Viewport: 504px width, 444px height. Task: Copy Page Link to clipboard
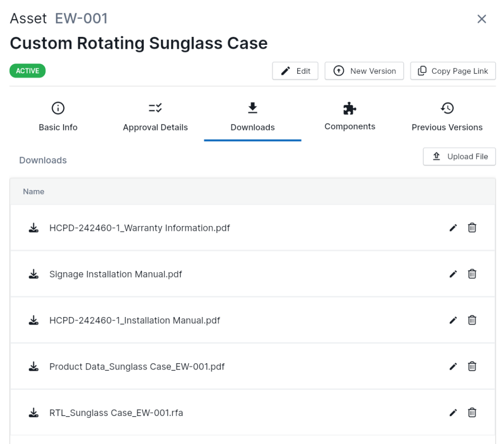click(453, 71)
